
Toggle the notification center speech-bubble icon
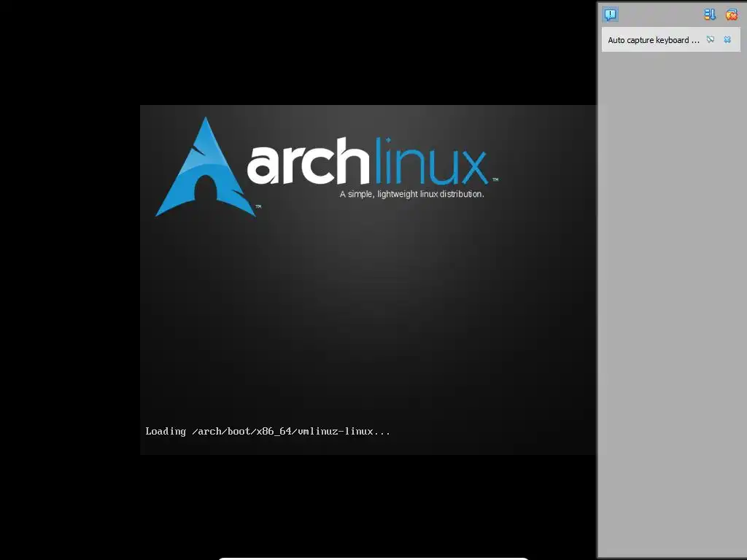click(611, 15)
